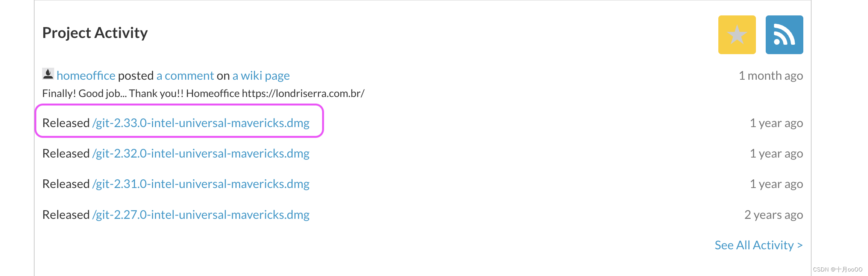Viewport: 868px width, 276px height.
Task: Click See All Activity link
Action: pyautogui.click(x=758, y=245)
